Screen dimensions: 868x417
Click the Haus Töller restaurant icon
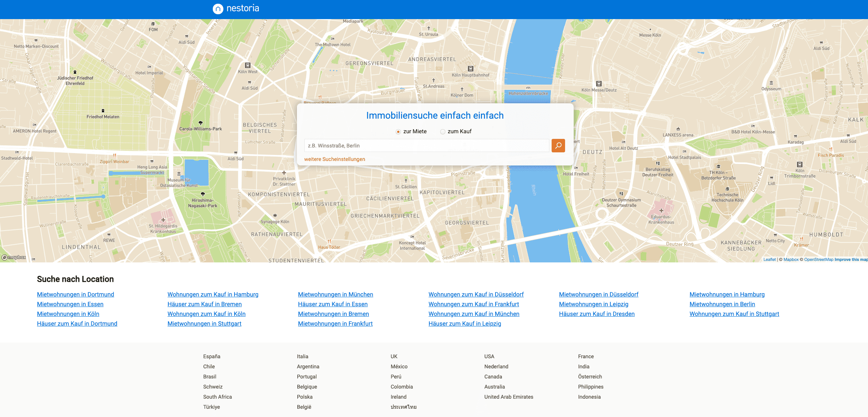click(x=329, y=241)
